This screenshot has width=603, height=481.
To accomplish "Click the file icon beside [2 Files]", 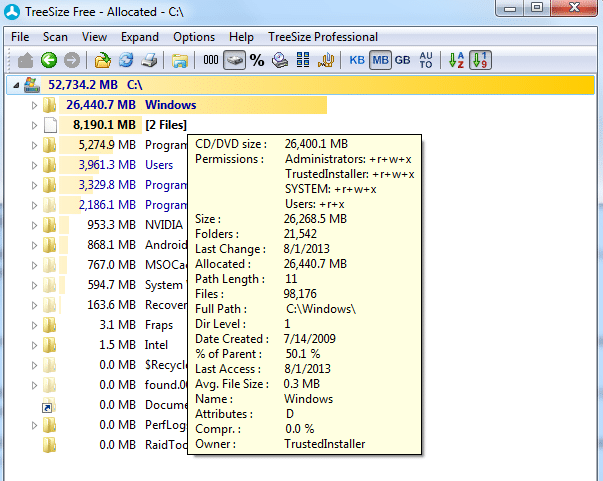I will point(50,125).
